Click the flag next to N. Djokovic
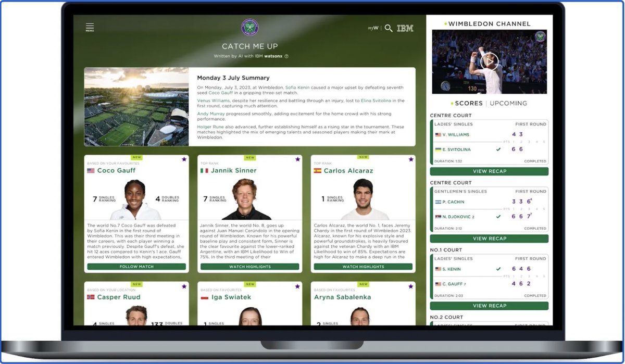 [x=438, y=217]
